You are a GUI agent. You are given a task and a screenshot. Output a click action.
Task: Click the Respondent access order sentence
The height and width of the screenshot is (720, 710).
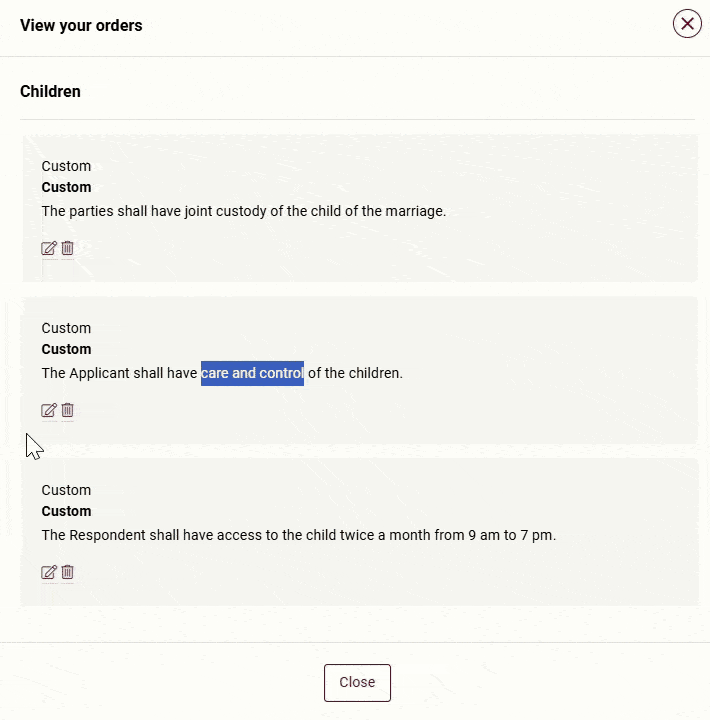[298, 536]
